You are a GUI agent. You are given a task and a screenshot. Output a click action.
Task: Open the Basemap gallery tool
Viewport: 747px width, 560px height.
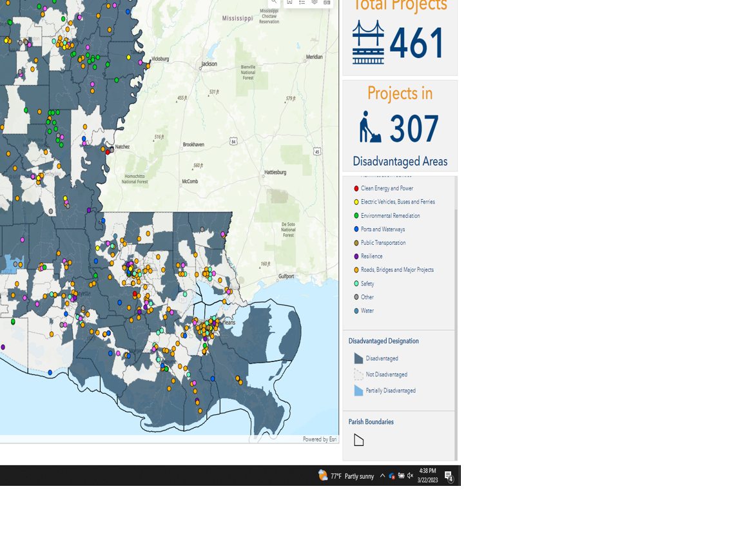(x=327, y=3)
